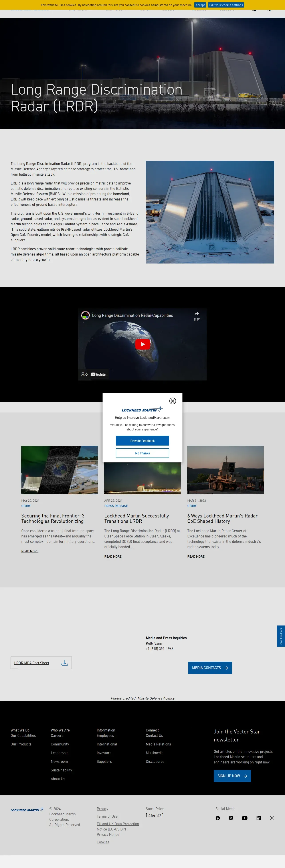Click the Media and Press Inquiries heading

tap(166, 638)
